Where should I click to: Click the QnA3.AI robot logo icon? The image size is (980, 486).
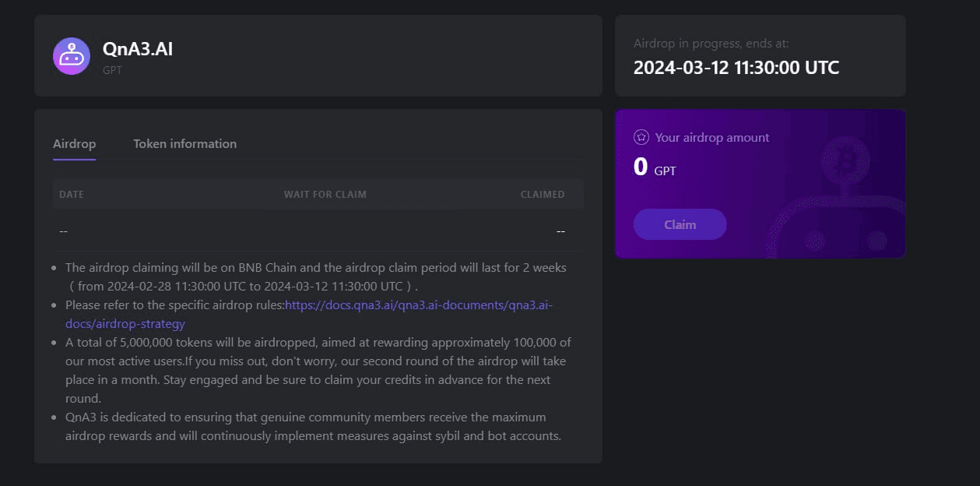[72, 56]
